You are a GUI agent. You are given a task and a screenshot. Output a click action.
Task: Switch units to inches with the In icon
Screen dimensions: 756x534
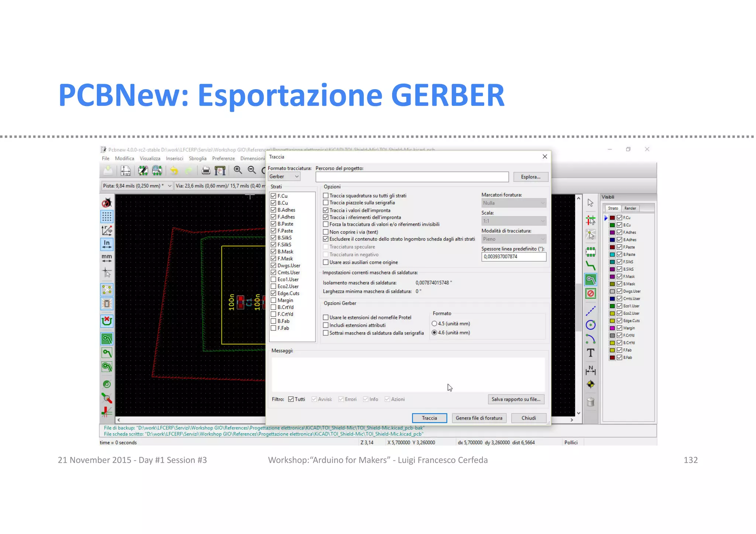(107, 244)
